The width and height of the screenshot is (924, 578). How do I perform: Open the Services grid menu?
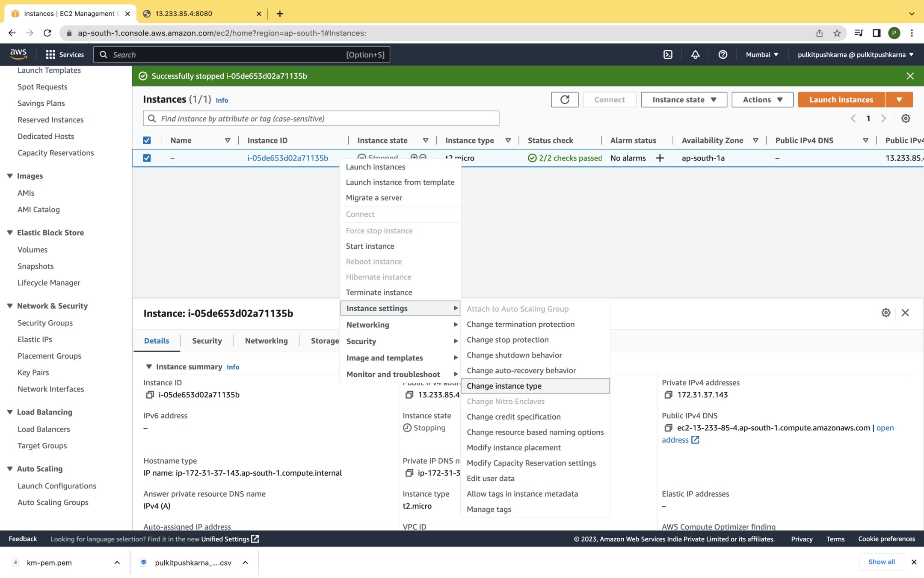tap(50, 54)
